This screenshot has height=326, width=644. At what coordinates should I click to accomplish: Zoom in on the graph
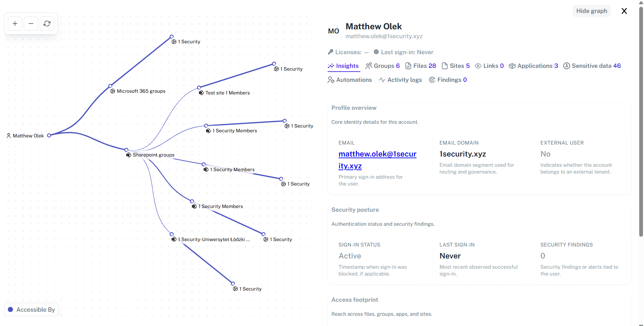[x=15, y=24]
